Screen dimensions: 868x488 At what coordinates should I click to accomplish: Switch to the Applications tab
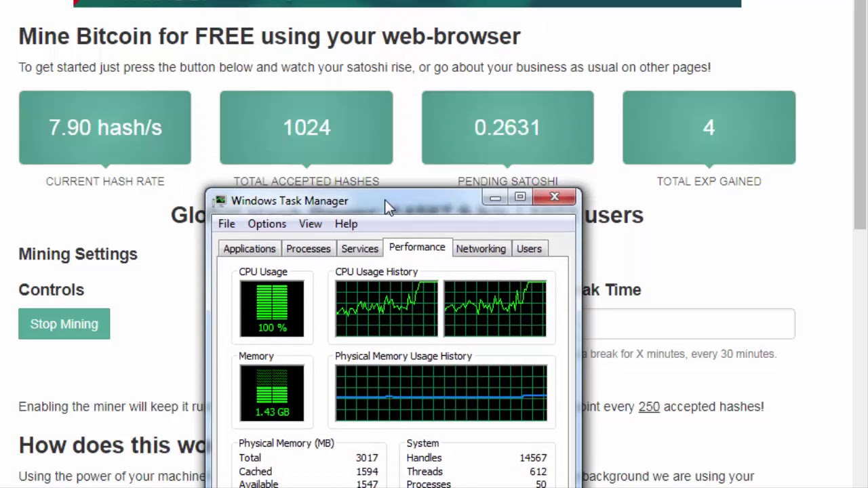[x=250, y=249]
